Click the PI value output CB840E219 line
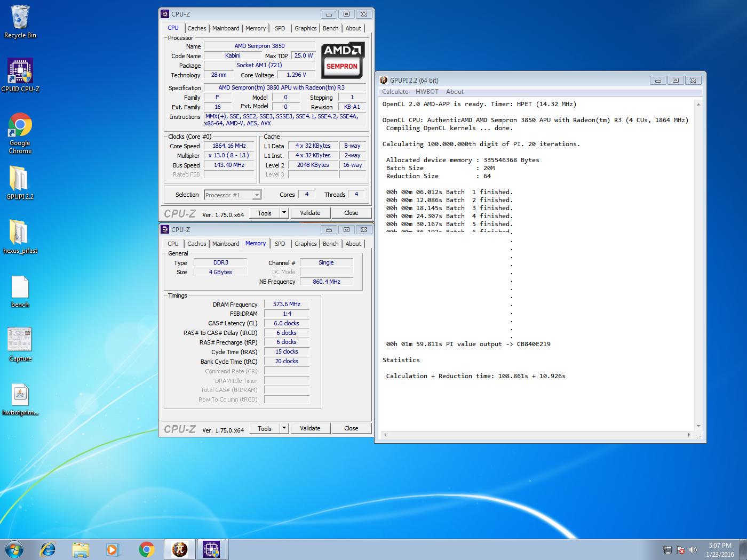 [x=468, y=344]
